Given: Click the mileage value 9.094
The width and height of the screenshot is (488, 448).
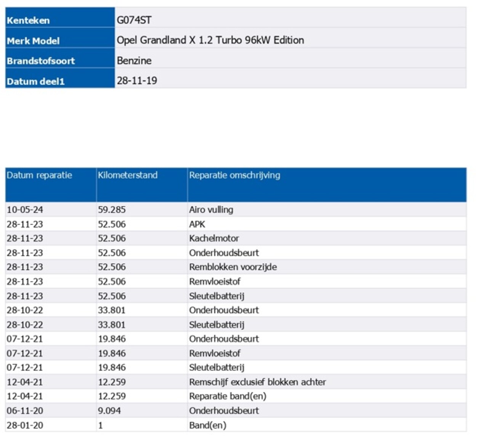Looking at the screenshot, I should point(109,411).
